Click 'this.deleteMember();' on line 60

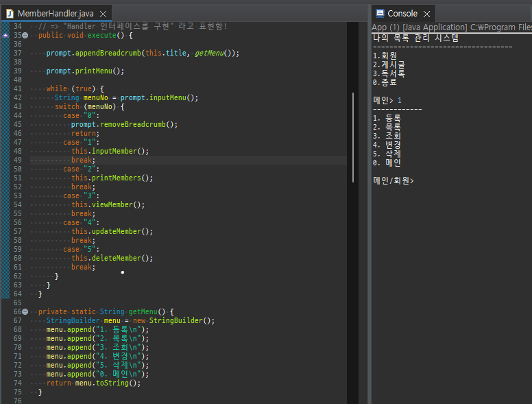point(112,259)
